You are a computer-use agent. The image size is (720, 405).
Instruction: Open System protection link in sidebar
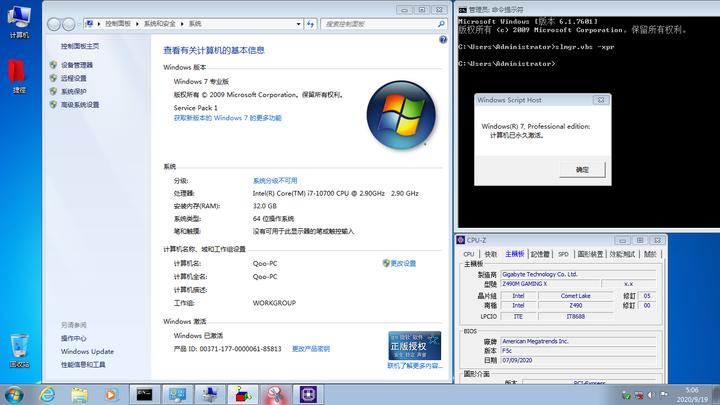[73, 91]
